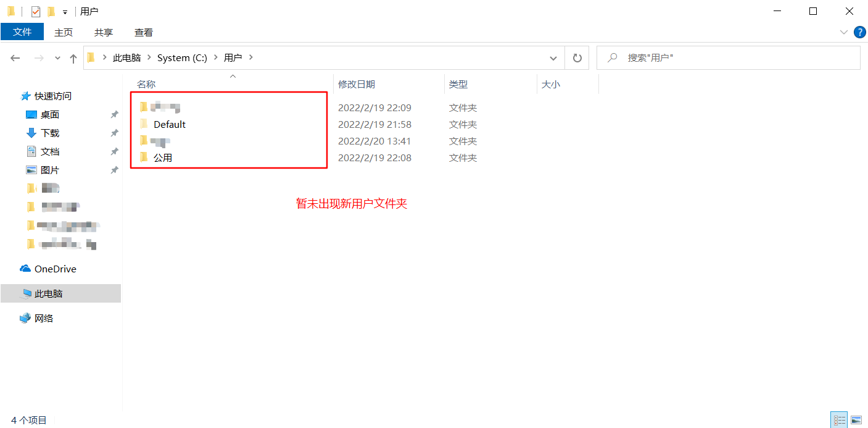Click the 网络 network icon
The width and height of the screenshot is (868, 428).
click(x=25, y=318)
